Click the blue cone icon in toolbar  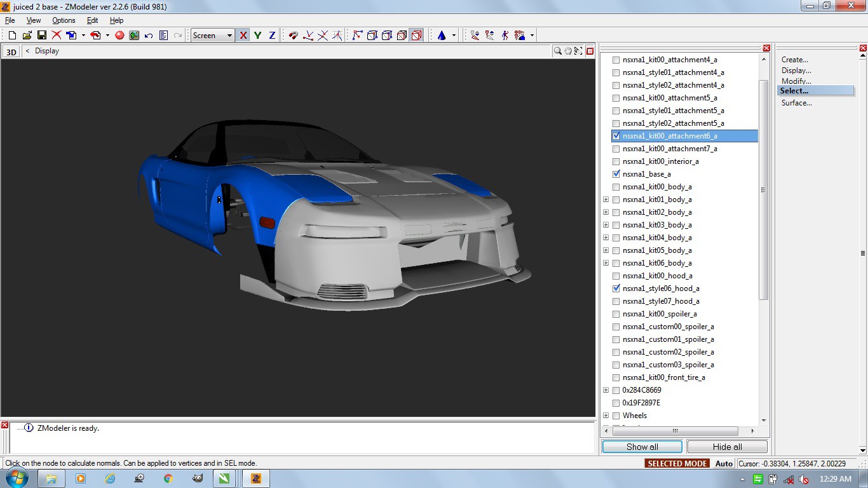(442, 36)
